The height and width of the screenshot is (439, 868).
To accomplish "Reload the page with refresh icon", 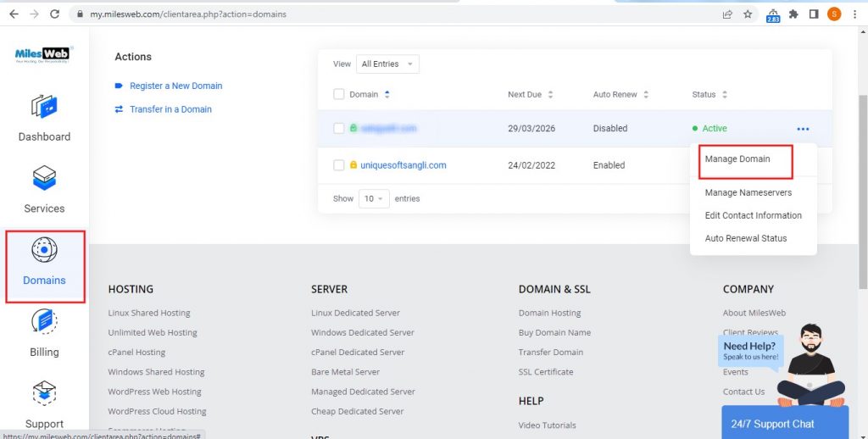I will click(54, 14).
